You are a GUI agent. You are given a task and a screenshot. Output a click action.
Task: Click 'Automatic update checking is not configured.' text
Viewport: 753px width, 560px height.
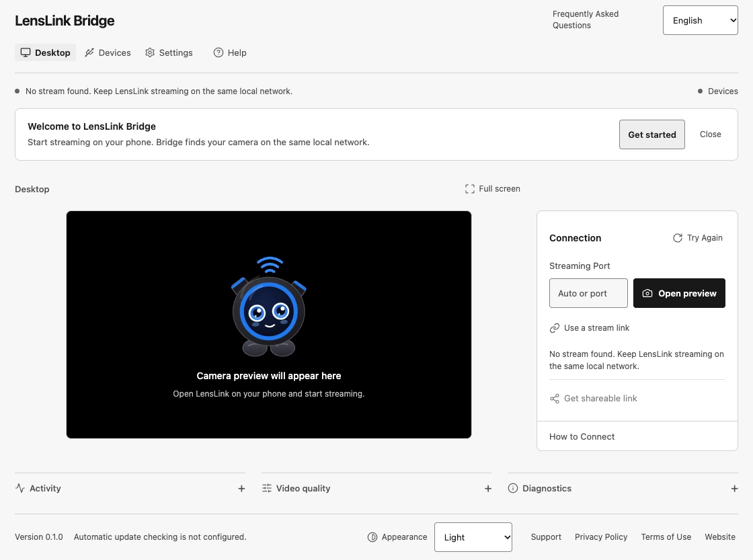tap(160, 537)
